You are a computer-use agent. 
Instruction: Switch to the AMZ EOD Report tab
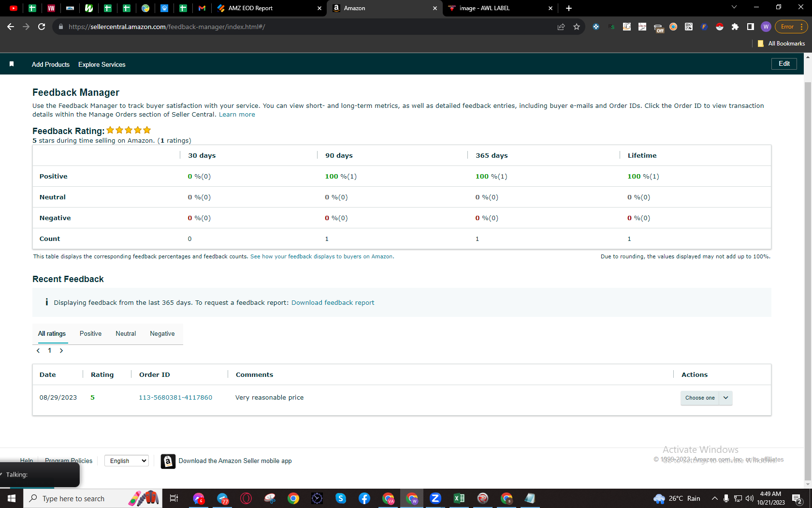coord(270,8)
